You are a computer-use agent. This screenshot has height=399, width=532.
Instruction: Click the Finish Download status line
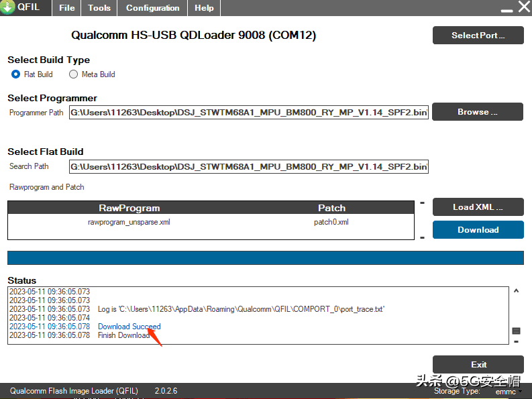point(80,335)
